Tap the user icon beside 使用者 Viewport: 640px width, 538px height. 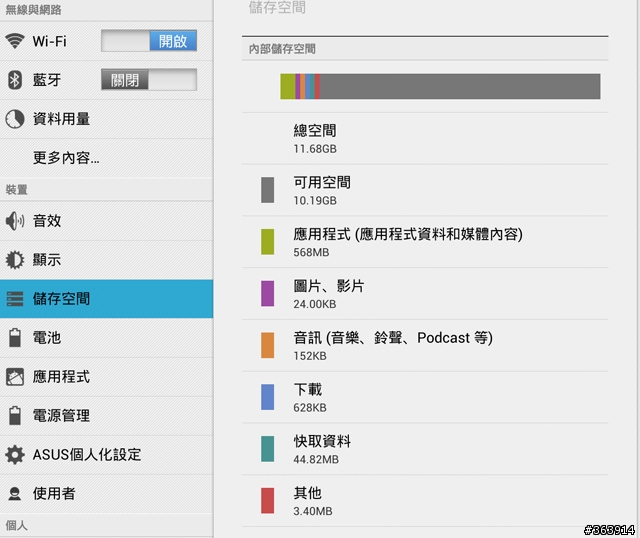pos(15,494)
